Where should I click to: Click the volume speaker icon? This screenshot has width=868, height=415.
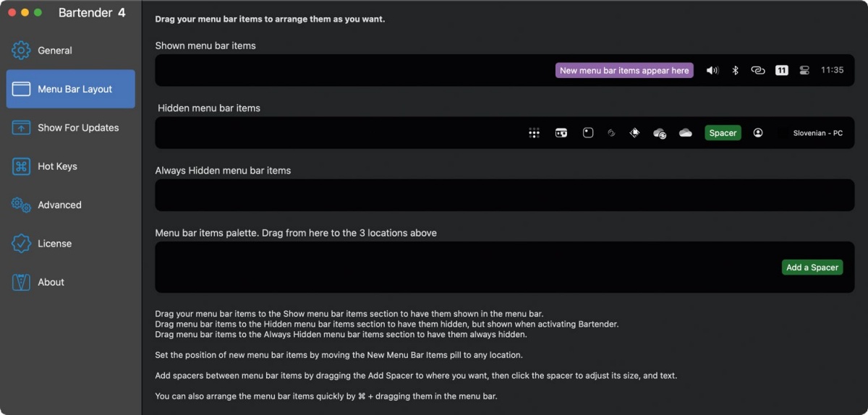712,70
